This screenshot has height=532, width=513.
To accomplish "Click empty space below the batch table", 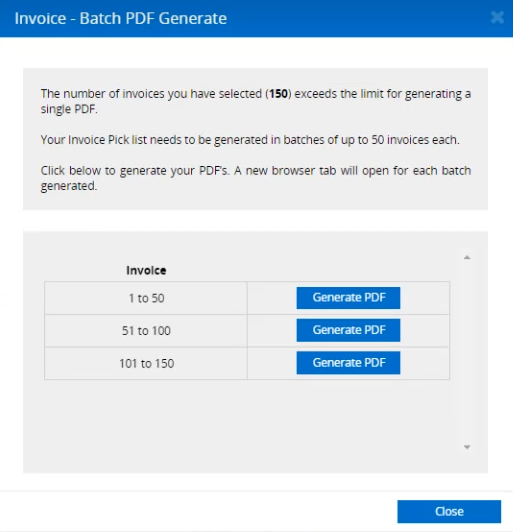I will coord(247,424).
